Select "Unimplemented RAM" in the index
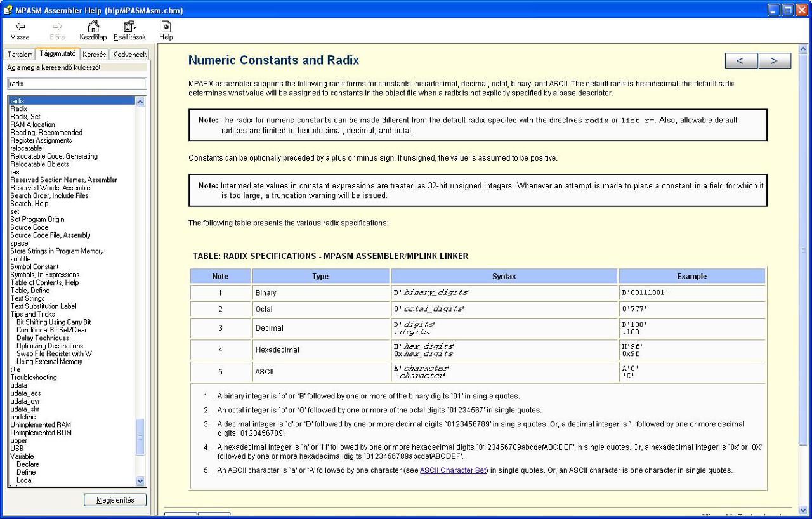This screenshot has width=812, height=519. pyautogui.click(x=41, y=424)
